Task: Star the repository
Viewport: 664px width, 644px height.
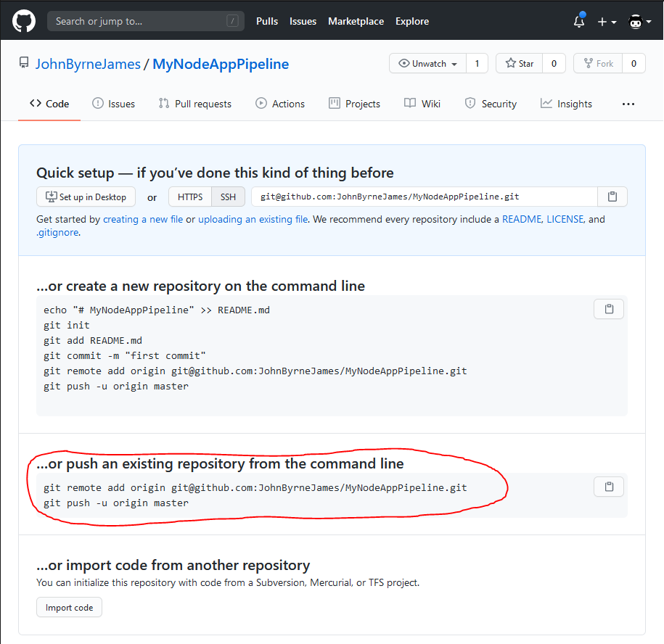Action: point(519,64)
